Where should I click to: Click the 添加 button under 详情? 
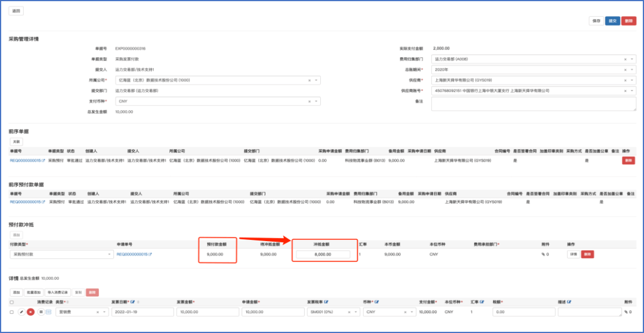pos(16,292)
